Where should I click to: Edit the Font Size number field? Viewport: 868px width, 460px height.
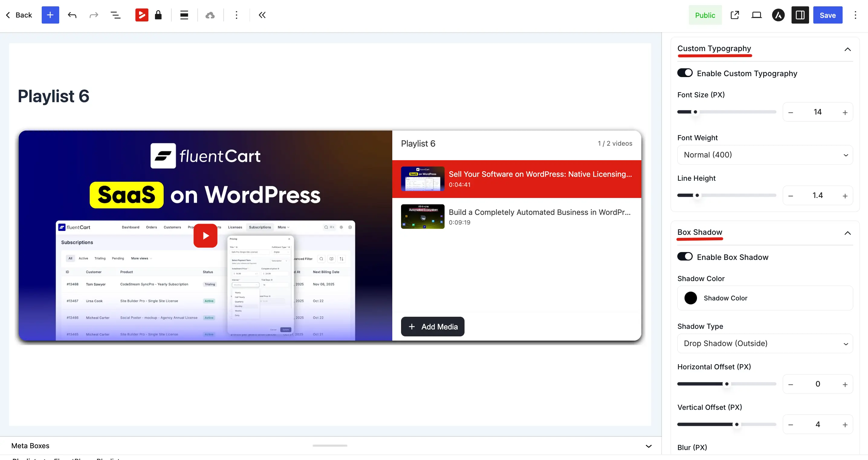pyautogui.click(x=818, y=112)
